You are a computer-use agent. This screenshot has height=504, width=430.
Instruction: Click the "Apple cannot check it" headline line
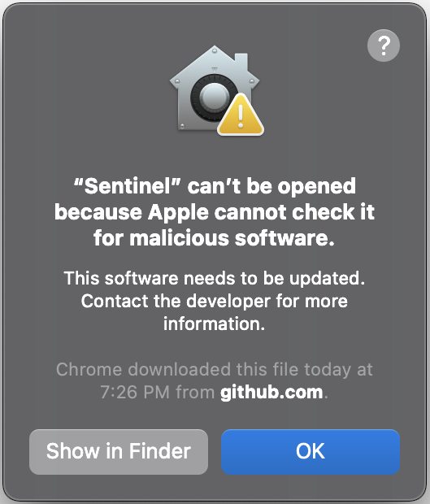pyautogui.click(x=261, y=213)
